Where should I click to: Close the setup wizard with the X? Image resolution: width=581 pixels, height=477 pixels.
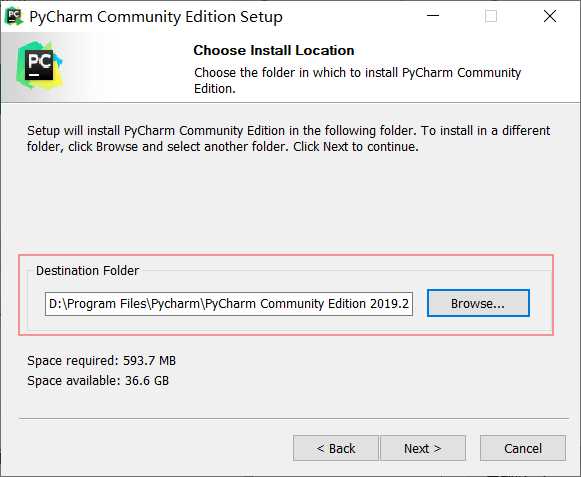550,16
